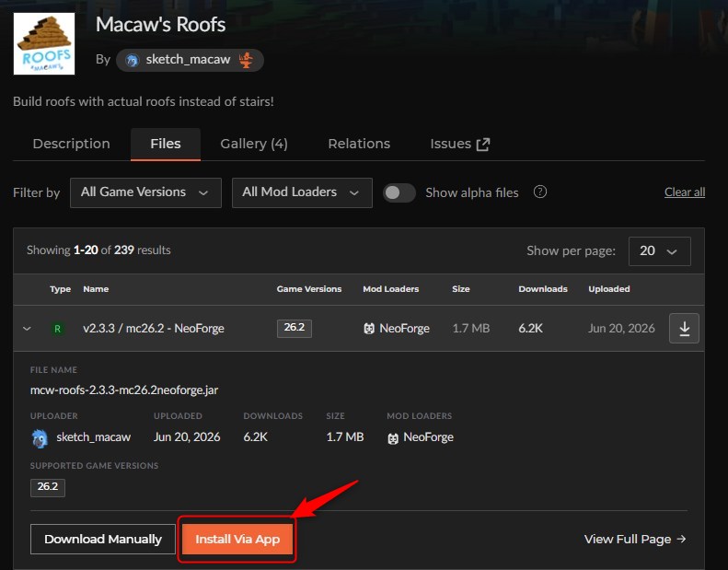Viewport: 728px width, 570px height.
Task: Click the download arrow button for v2.3.3
Action: (684, 329)
